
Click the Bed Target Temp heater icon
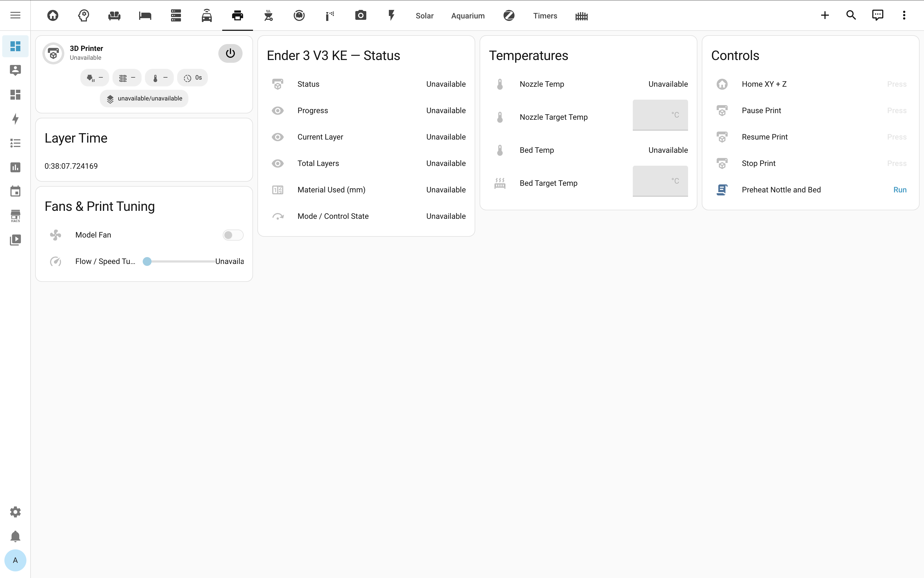pos(500,183)
